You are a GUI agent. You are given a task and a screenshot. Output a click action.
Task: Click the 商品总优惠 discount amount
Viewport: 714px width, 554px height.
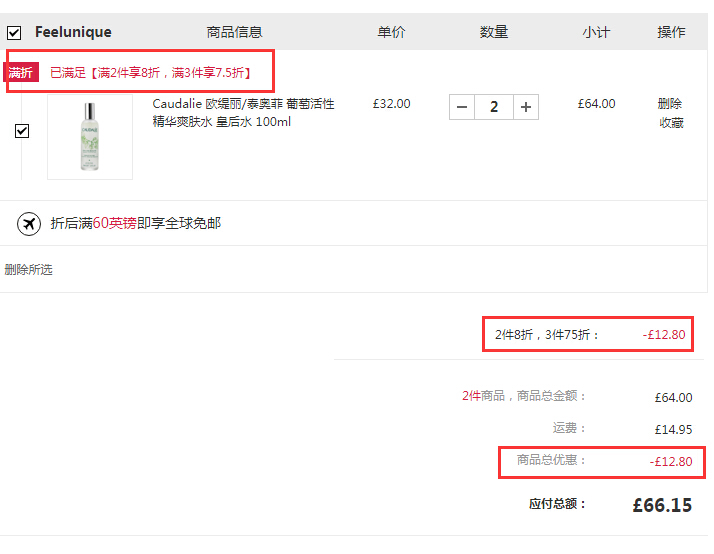tap(670, 462)
